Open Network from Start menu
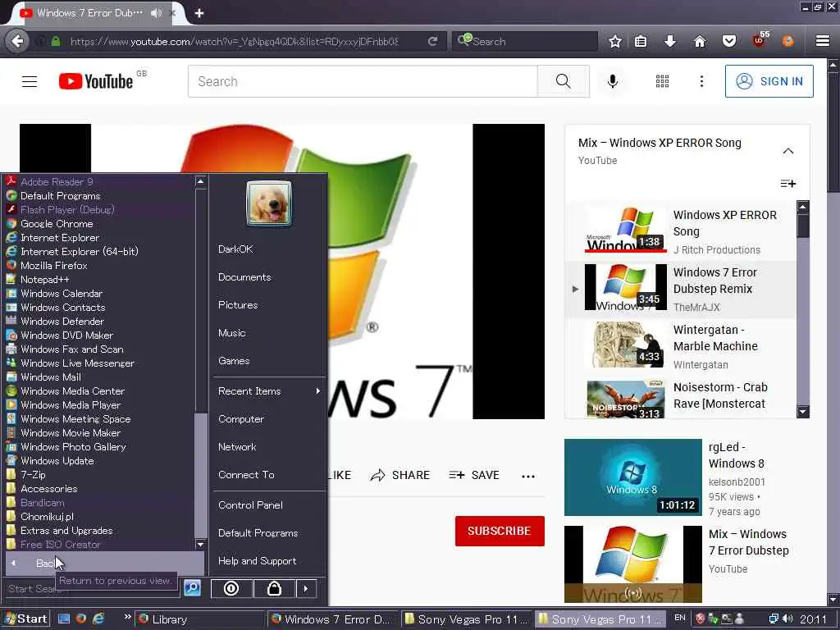Image resolution: width=840 pixels, height=630 pixels. click(237, 447)
